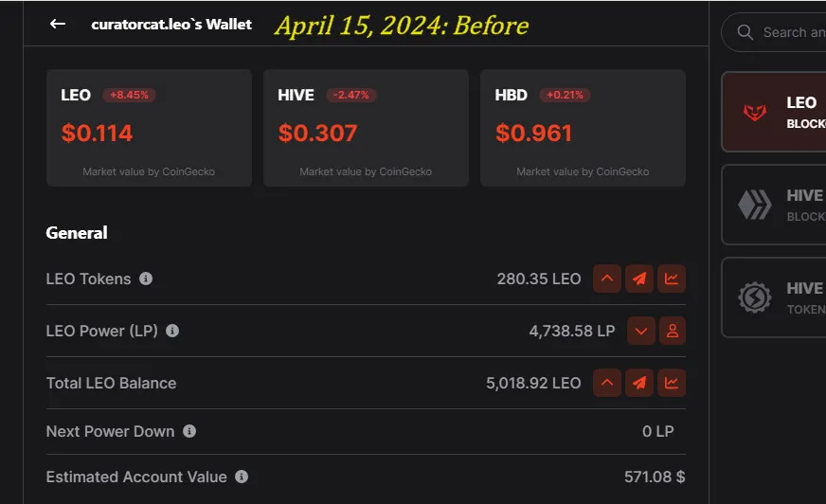Go back using the left arrow icon

(x=58, y=24)
